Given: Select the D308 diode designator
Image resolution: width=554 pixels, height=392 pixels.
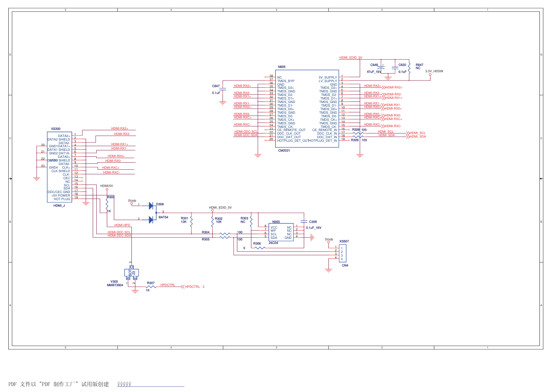Looking at the screenshot, I should pyautogui.click(x=160, y=204).
